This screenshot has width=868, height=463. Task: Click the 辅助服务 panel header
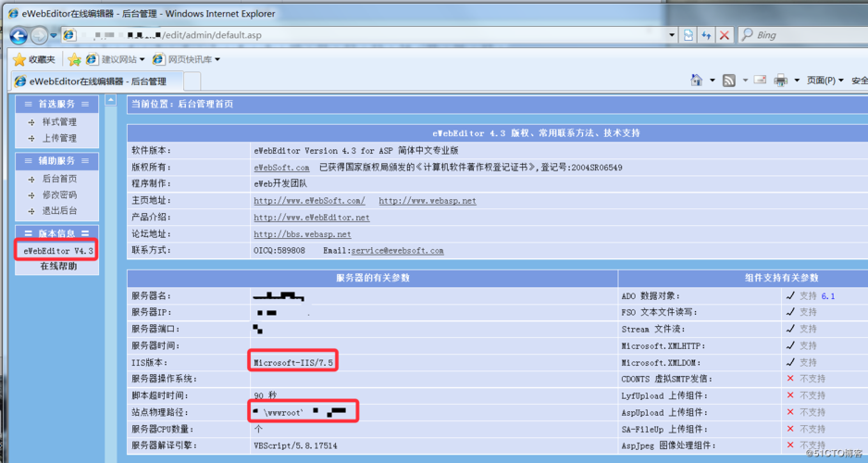click(57, 161)
